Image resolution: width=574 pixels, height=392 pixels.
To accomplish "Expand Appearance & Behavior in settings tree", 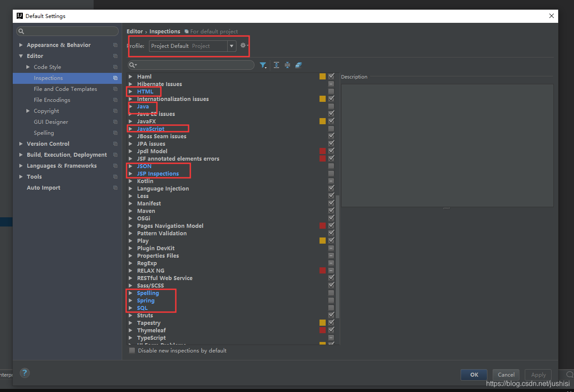I will click(x=21, y=45).
